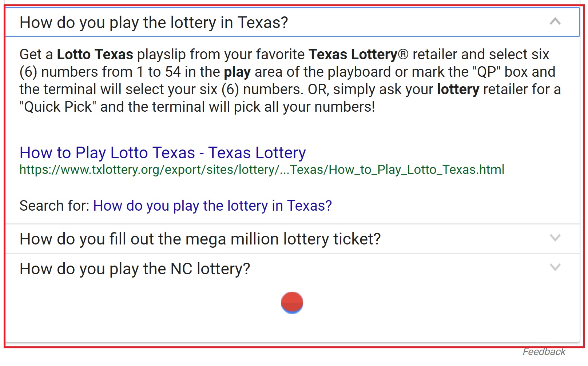Click the green txlottery.org URL
This screenshot has height=366, width=588.
pos(262,170)
